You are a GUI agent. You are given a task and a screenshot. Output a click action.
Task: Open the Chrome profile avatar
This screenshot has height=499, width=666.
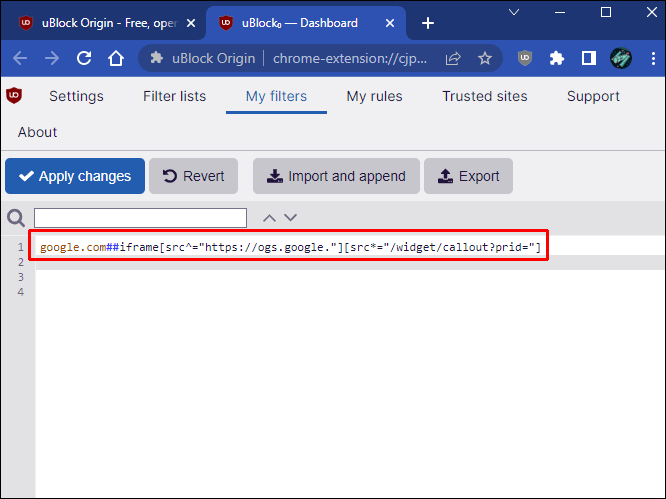[621, 58]
